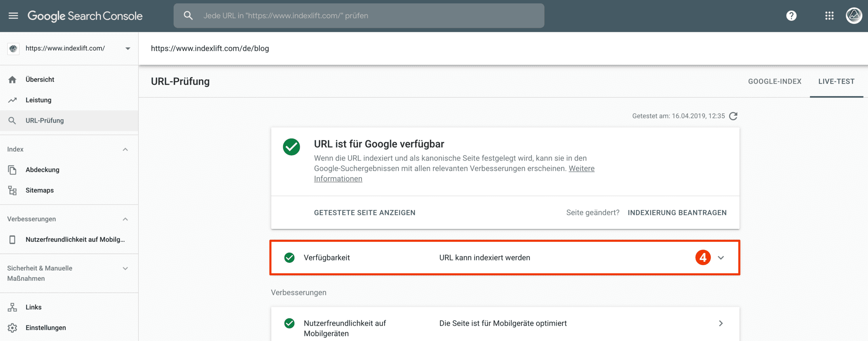The width and height of the screenshot is (868, 341).
Task: Collapse the Verbesserungen sidebar section
Action: pyautogui.click(x=125, y=219)
